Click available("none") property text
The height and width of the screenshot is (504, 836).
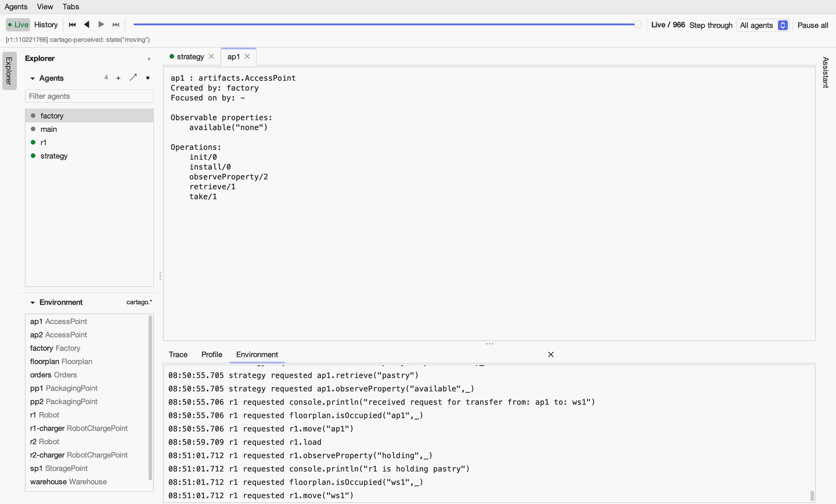(228, 127)
